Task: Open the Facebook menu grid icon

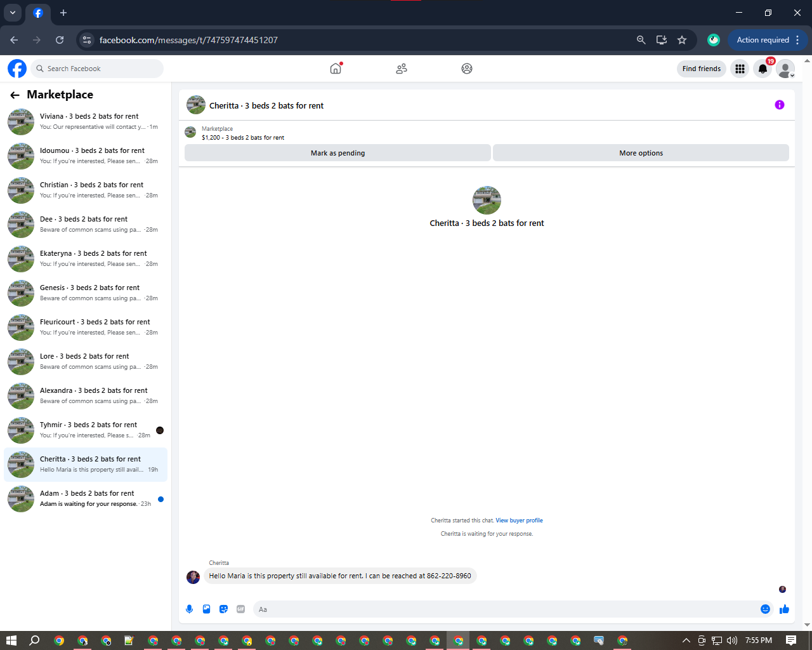Action: click(x=740, y=69)
